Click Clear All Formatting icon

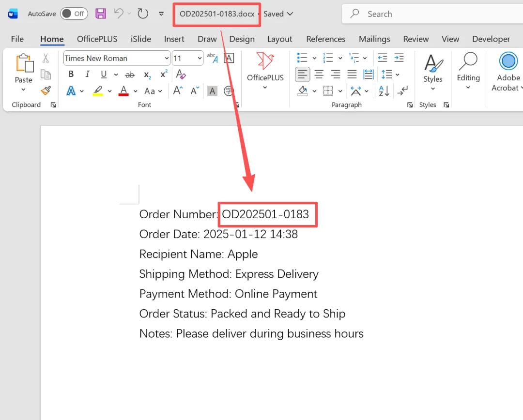coord(181,75)
